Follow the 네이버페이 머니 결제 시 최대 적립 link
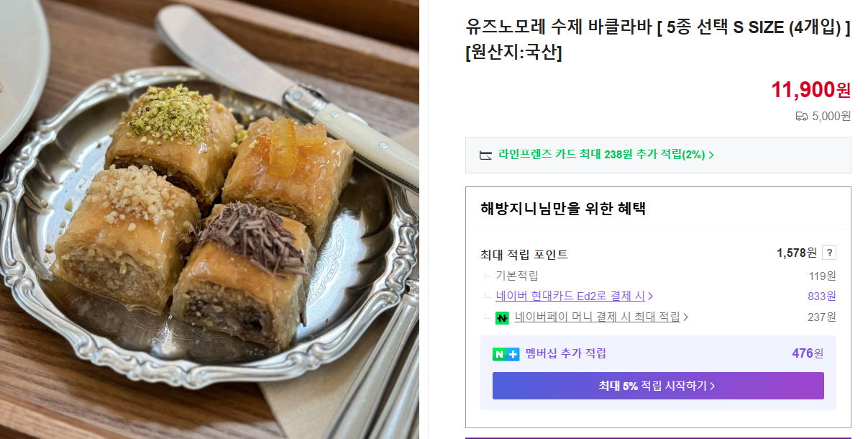The image size is (868, 439). (597, 317)
